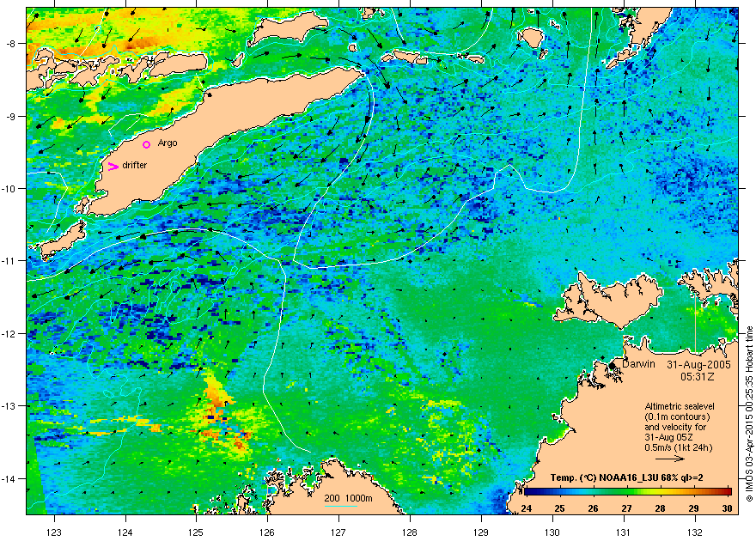This screenshot has height=541, width=756.
Task: Click the '31-Aug 05Z' legend text
Action: [x=668, y=437]
